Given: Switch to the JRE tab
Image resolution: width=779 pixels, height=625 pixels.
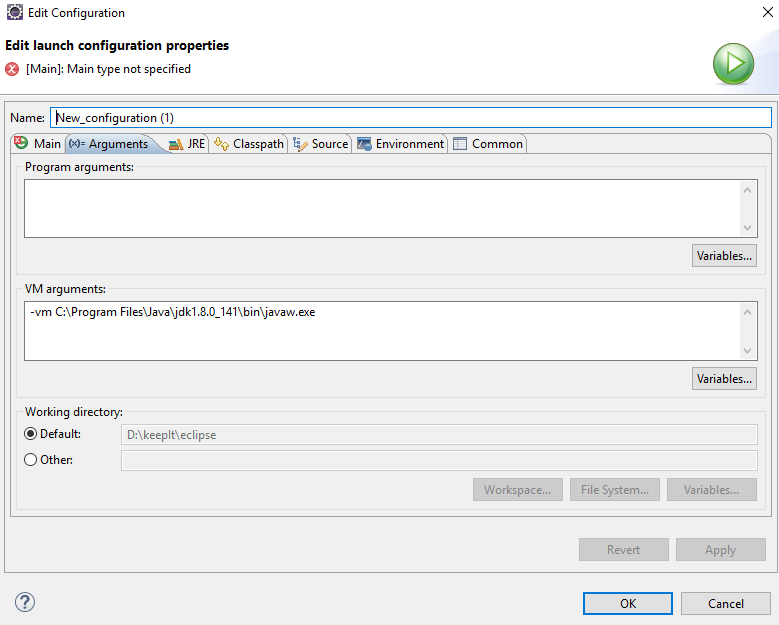Looking at the screenshot, I should point(187,144).
